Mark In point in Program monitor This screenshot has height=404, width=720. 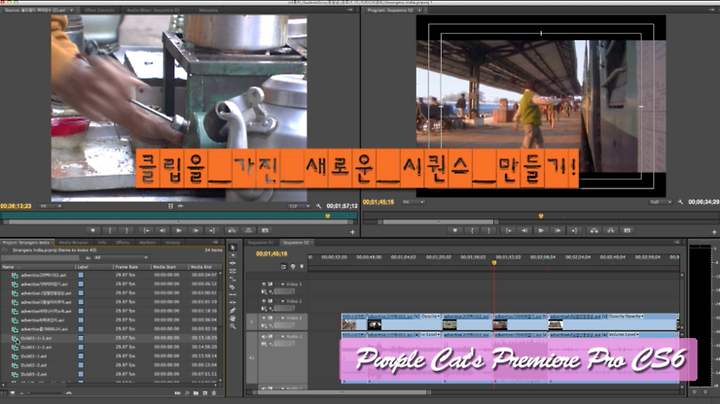coord(472,230)
